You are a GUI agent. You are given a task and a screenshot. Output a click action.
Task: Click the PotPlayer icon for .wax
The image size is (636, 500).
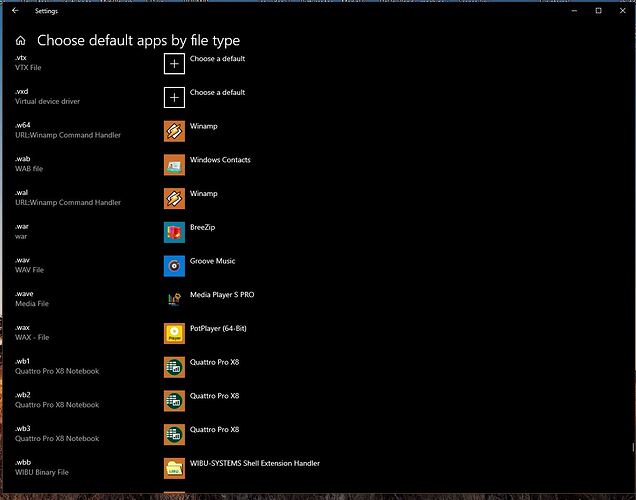[x=174, y=333]
